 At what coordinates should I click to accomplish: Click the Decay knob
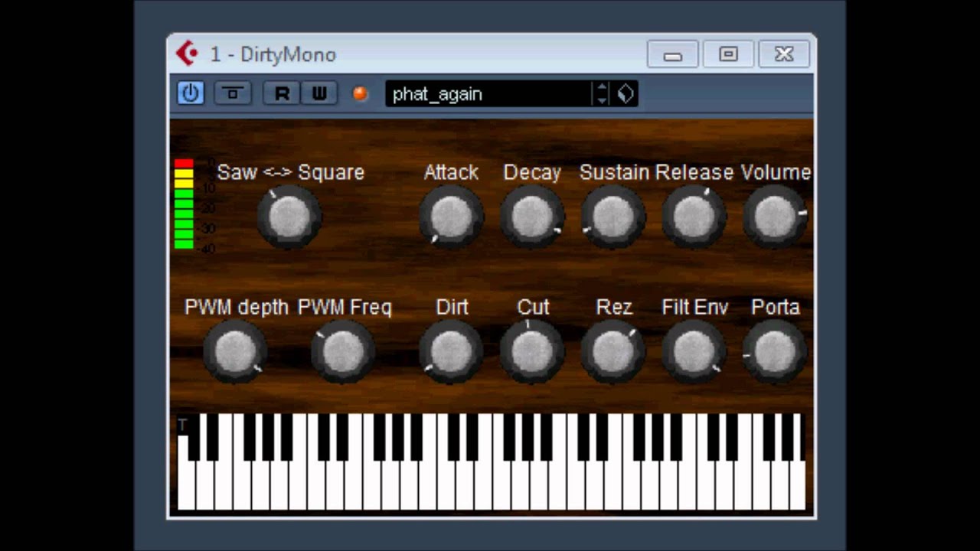coord(532,217)
